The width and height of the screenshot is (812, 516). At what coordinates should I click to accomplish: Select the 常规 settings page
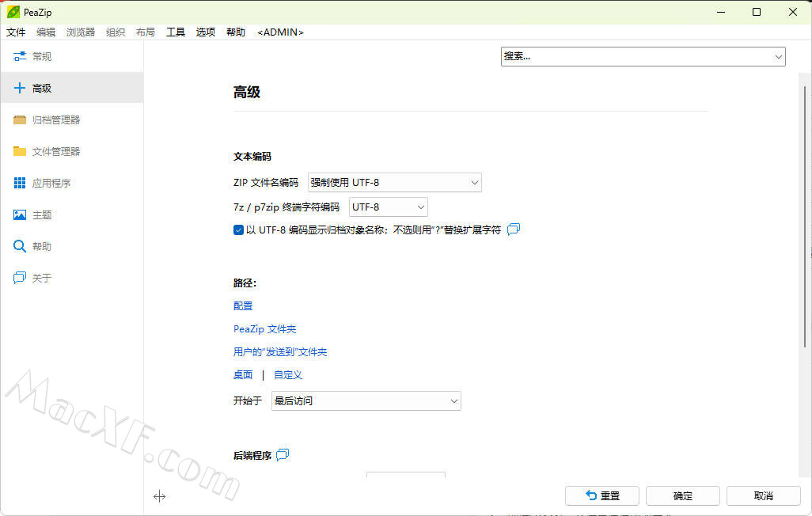(x=72, y=56)
